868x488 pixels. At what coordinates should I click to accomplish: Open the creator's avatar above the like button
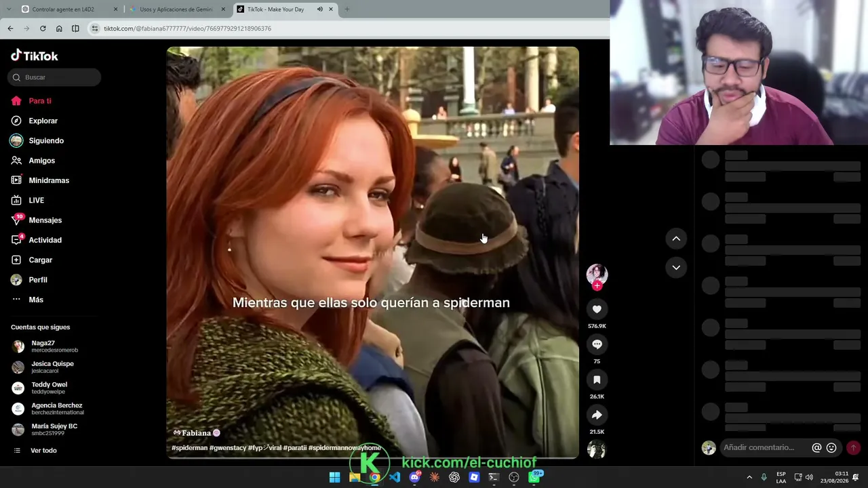597,274
